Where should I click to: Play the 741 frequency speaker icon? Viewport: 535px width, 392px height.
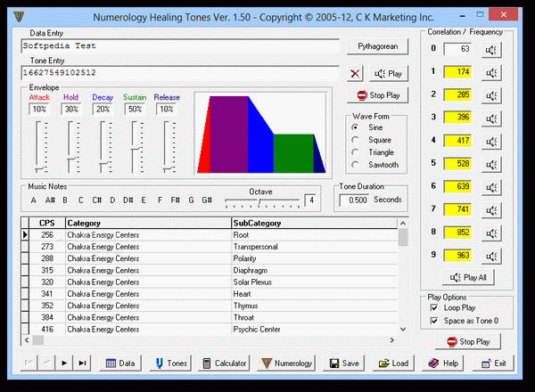(491, 210)
